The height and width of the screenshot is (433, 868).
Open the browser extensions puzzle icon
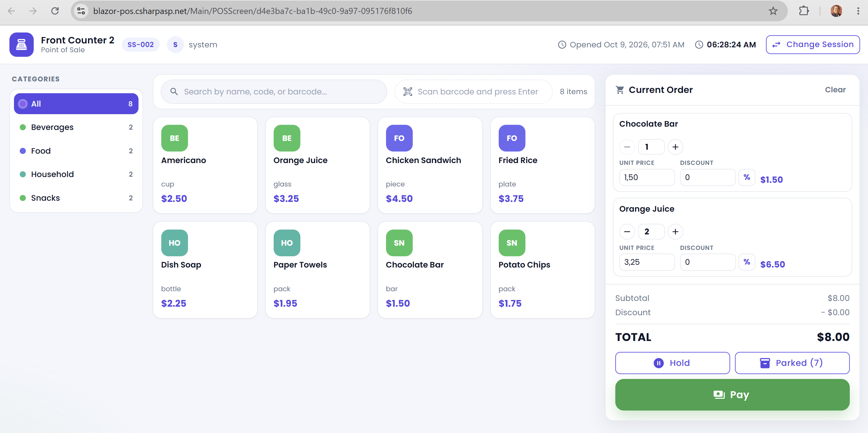click(x=804, y=11)
